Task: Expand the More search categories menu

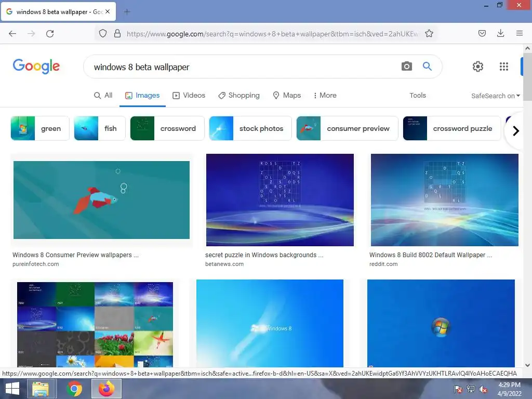Action: point(325,96)
